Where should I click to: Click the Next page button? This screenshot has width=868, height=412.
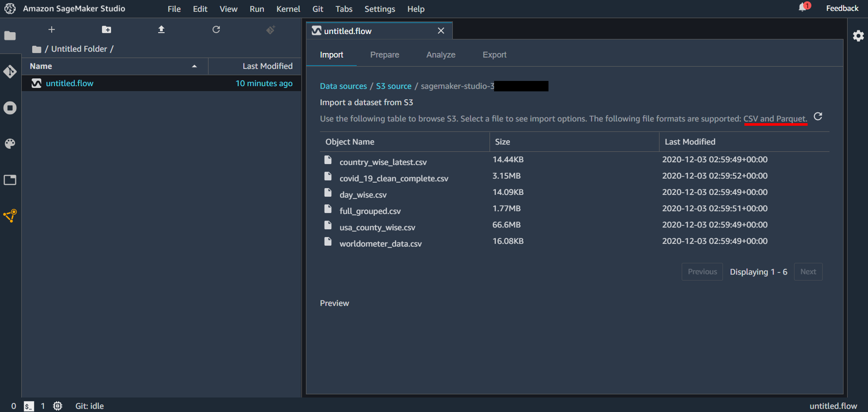tap(808, 272)
